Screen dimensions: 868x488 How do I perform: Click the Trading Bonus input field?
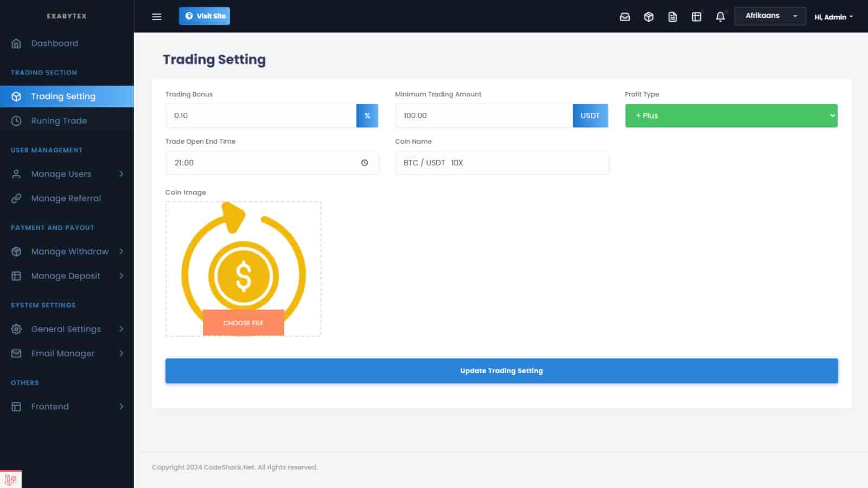[260, 115]
